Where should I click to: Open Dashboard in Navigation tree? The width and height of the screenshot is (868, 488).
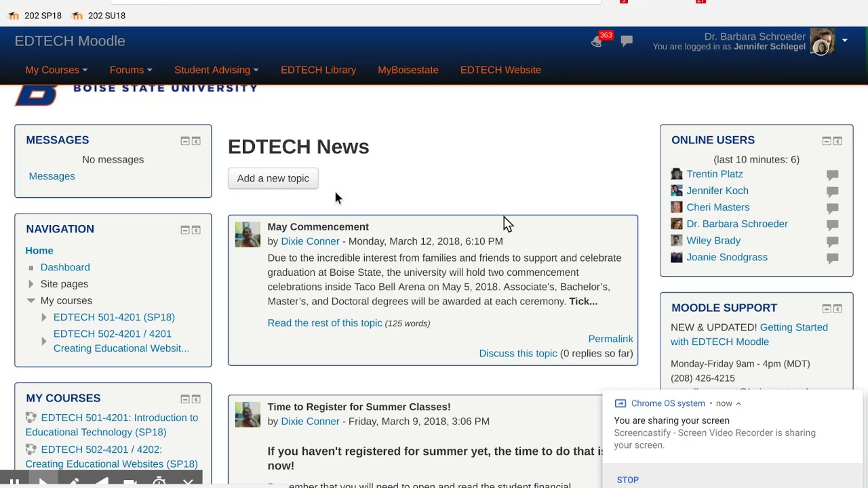point(65,267)
